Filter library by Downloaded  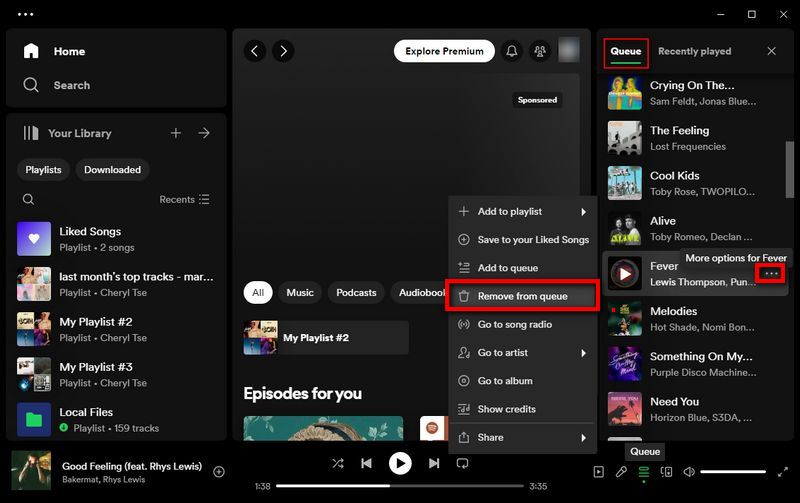112,170
